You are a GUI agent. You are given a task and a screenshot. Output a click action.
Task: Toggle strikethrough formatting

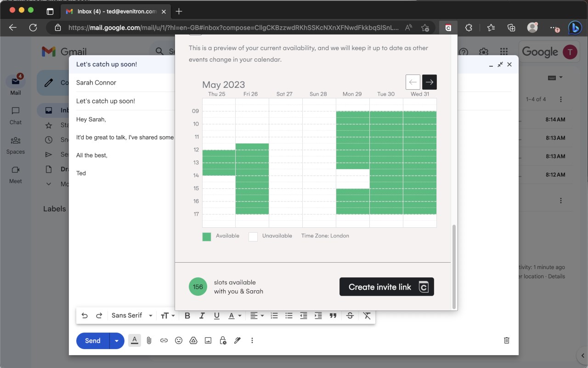(350, 316)
